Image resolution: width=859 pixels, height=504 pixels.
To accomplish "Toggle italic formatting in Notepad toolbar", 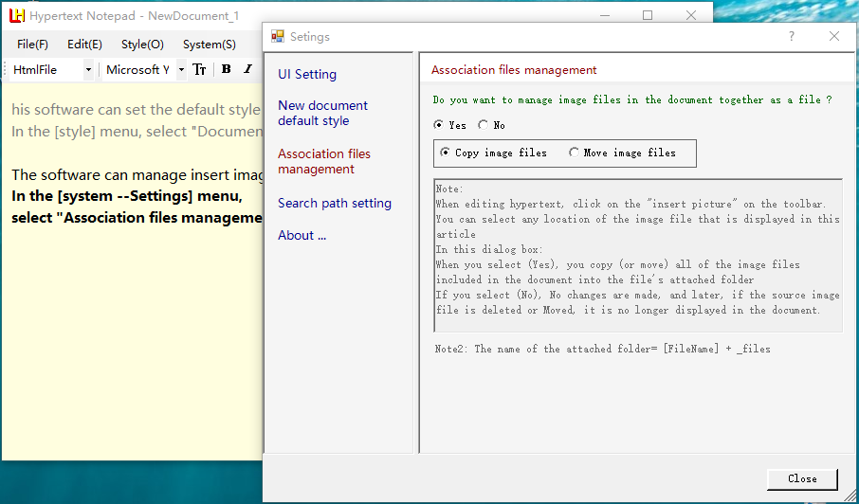I will click(247, 69).
